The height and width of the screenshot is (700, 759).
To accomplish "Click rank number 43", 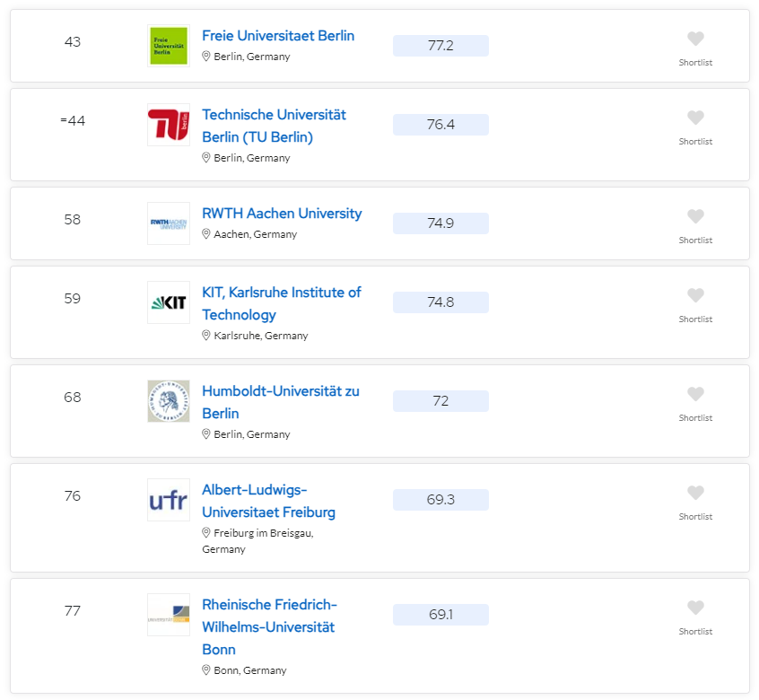I will click(x=72, y=42).
